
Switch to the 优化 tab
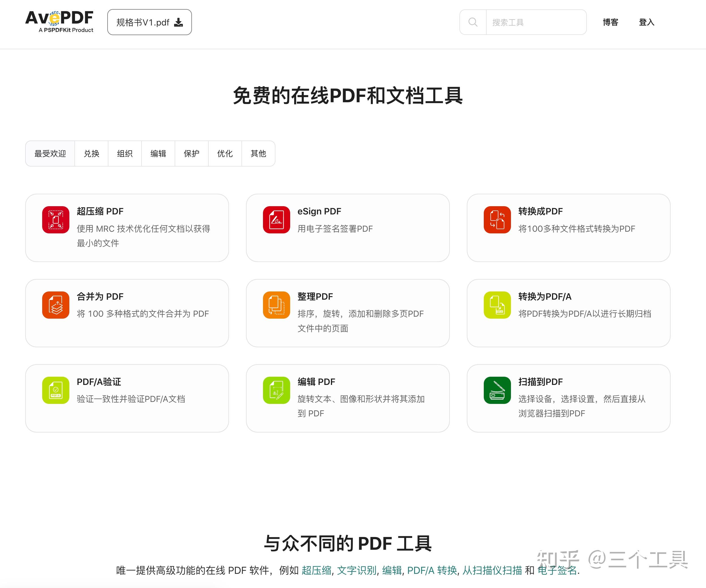(225, 154)
